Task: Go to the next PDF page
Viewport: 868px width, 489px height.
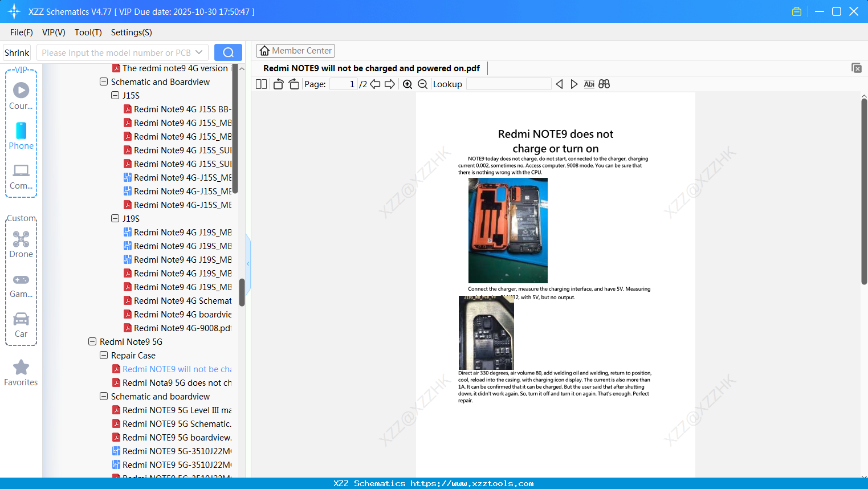Action: pyautogui.click(x=390, y=84)
